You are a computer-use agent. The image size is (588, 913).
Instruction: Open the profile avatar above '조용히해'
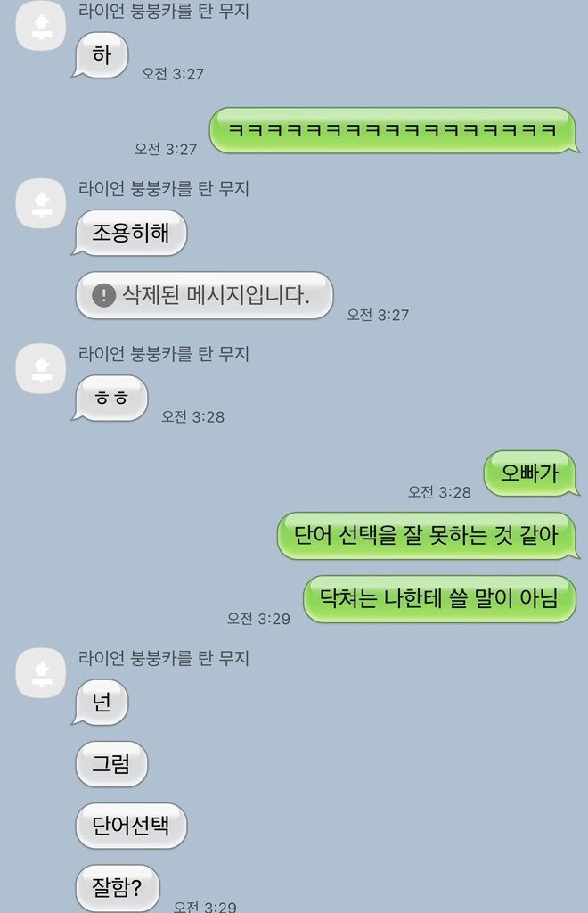click(x=41, y=203)
